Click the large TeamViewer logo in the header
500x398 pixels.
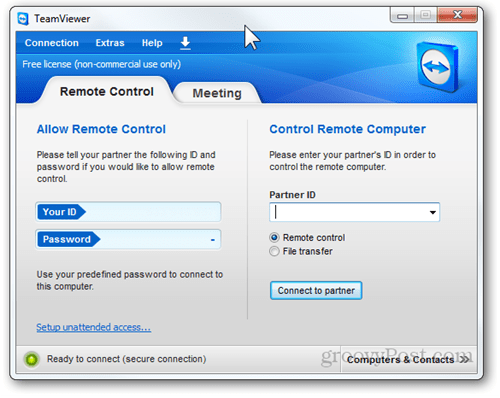tap(438, 67)
